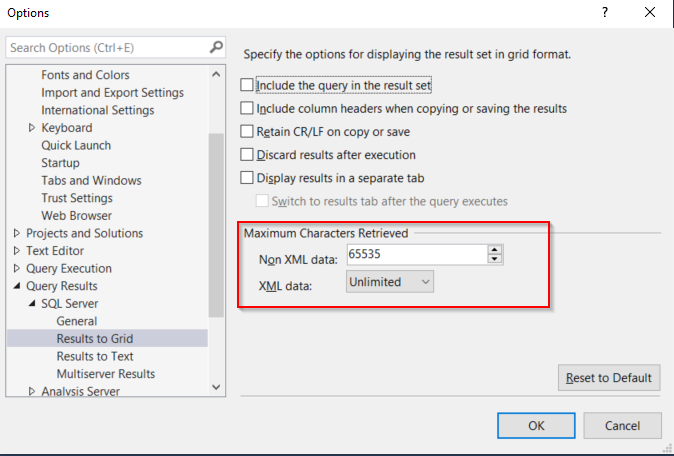Viewport: 674px width, 456px height.
Task: Select the Keyboard label in tree
Action: [x=67, y=128]
